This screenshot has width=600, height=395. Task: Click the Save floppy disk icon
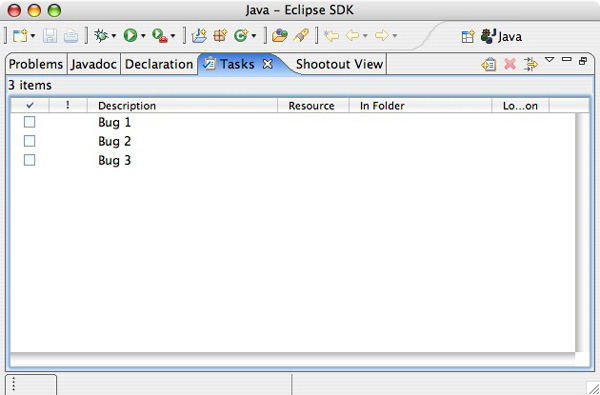tap(50, 36)
